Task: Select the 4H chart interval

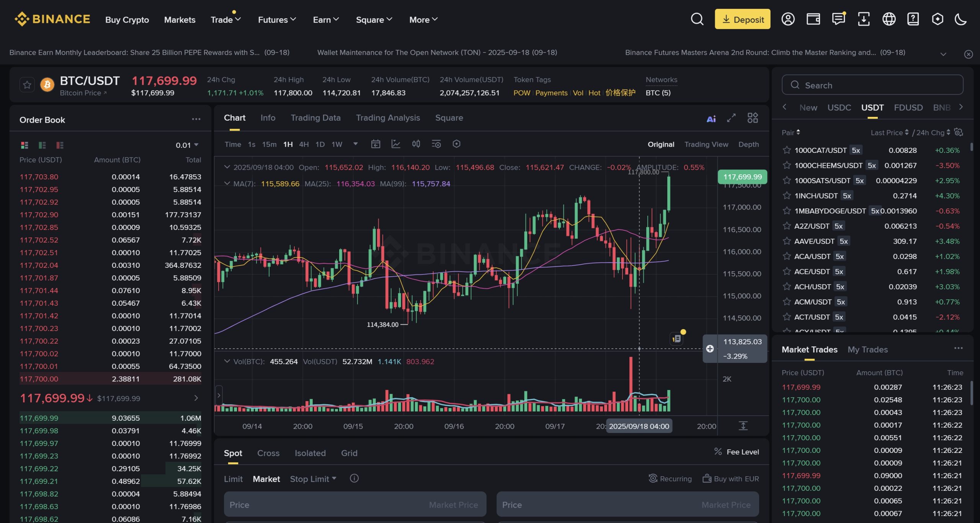Action: pyautogui.click(x=304, y=144)
